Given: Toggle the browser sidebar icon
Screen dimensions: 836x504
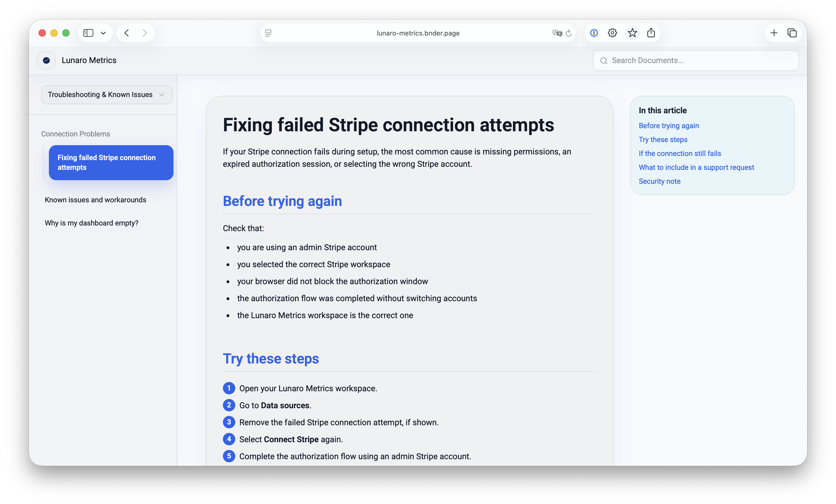Looking at the screenshot, I should 88,33.
